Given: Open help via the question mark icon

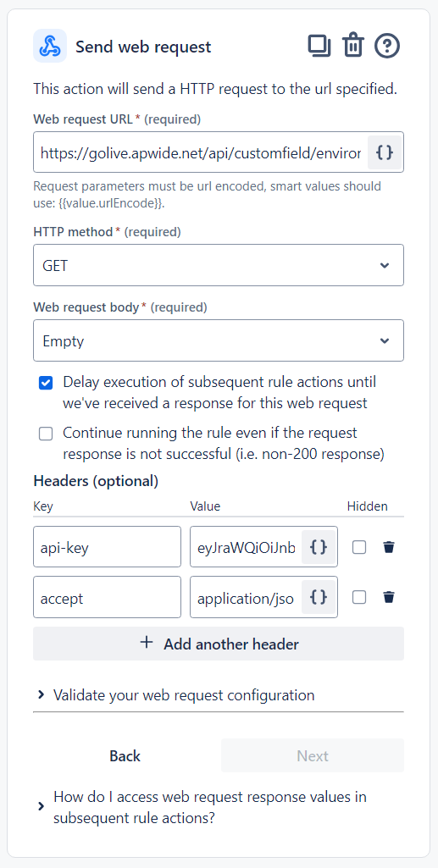Looking at the screenshot, I should 387,46.
